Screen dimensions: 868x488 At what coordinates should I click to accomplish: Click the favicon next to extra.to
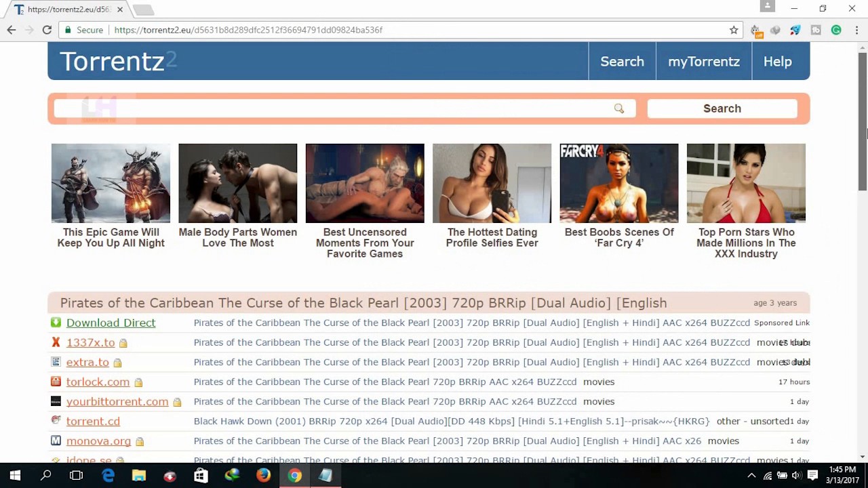(56, 362)
